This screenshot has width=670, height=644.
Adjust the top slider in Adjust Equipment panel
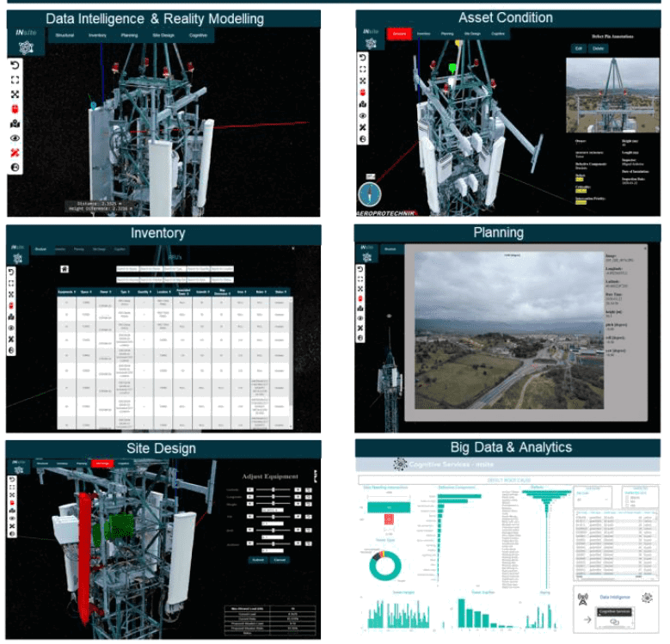[274, 489]
